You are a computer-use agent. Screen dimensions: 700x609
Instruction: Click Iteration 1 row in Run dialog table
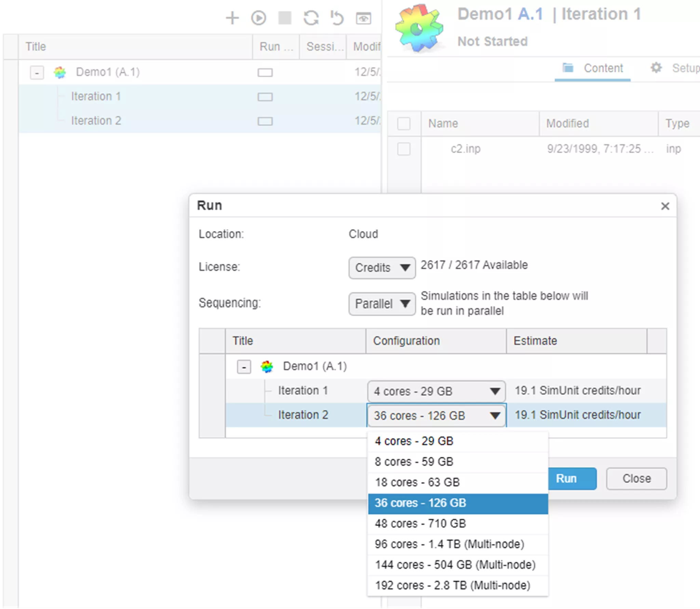pos(446,391)
